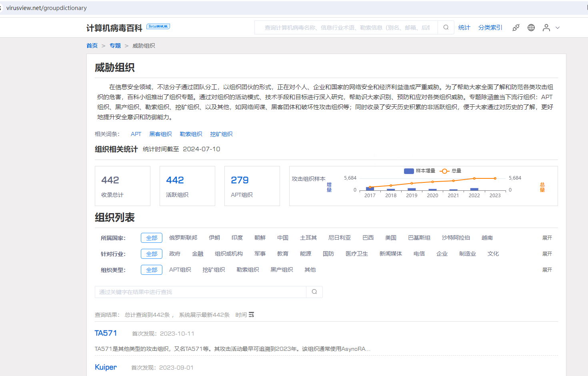Screen dimensions: 588x376
Task: Filter by industry 教育
Action: (283, 254)
